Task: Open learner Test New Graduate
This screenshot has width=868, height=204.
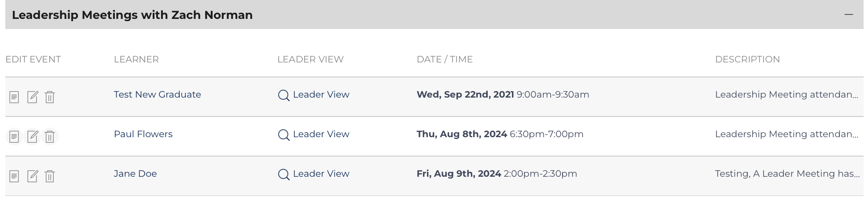Action: pyautogui.click(x=157, y=95)
